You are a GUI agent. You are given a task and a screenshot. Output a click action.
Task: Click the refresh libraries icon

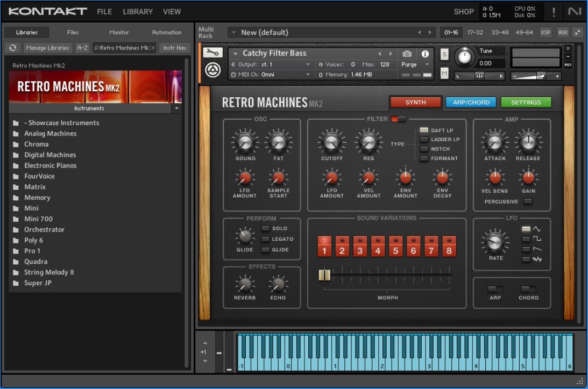pos(13,48)
